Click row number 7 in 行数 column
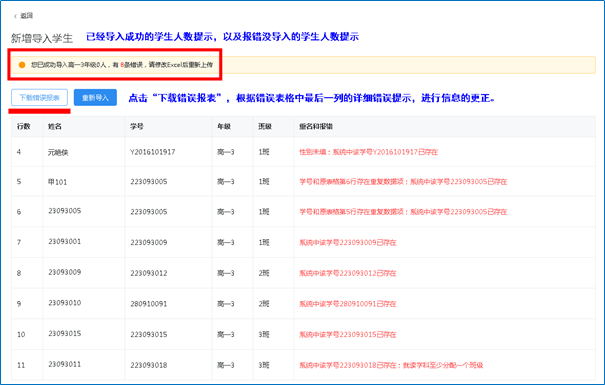Screen dimensions: 605x385 [x=19, y=243]
